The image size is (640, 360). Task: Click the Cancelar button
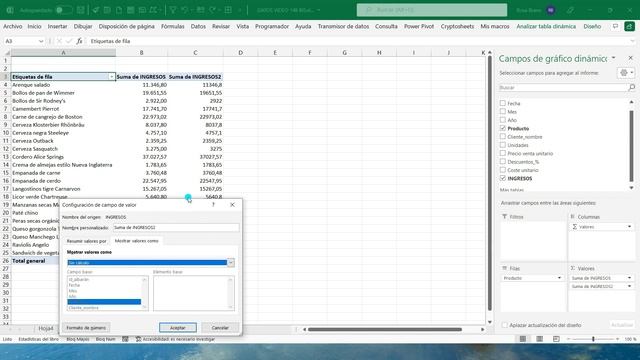220,327
